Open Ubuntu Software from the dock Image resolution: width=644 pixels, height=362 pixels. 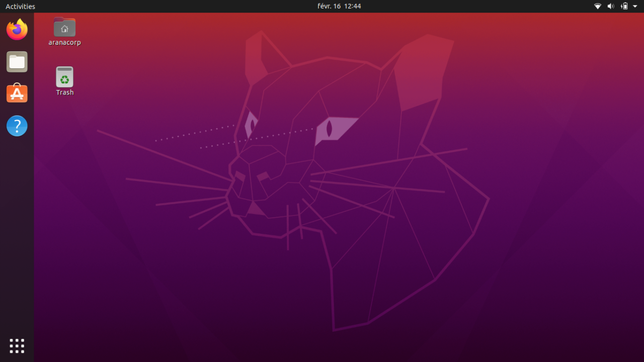click(x=17, y=93)
